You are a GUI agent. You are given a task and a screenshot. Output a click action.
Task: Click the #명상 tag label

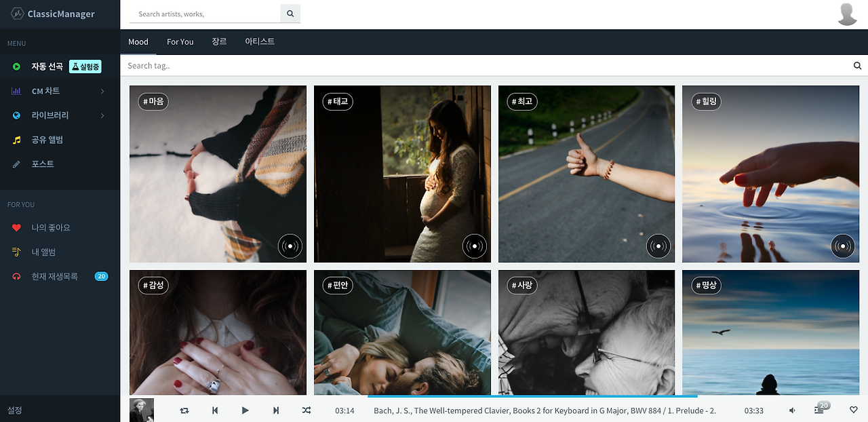click(x=707, y=286)
